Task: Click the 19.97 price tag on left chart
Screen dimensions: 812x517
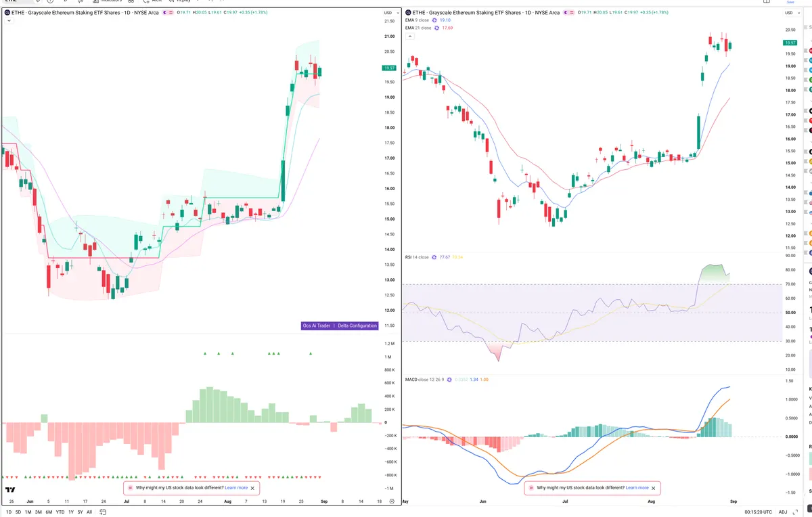Action: click(389, 68)
